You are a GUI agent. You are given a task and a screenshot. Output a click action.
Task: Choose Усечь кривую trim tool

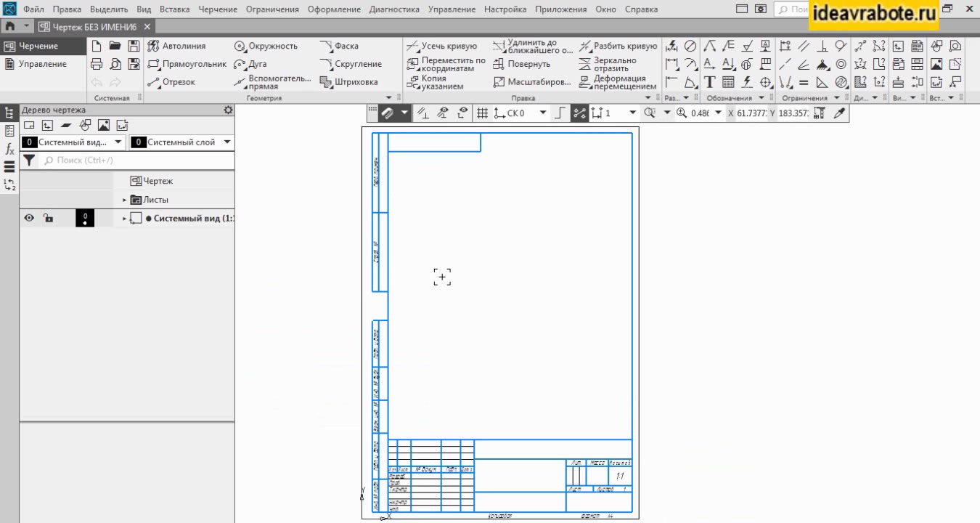[442, 46]
